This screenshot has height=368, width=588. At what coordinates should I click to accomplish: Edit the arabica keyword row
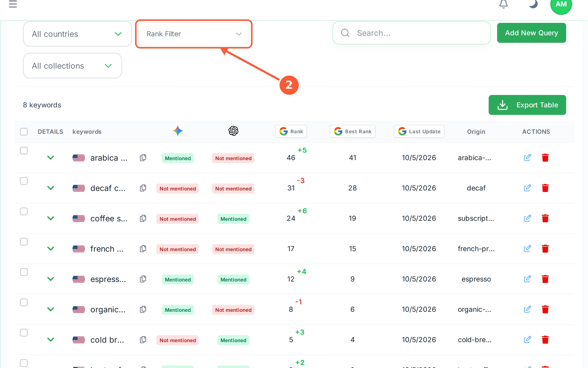pyautogui.click(x=527, y=158)
